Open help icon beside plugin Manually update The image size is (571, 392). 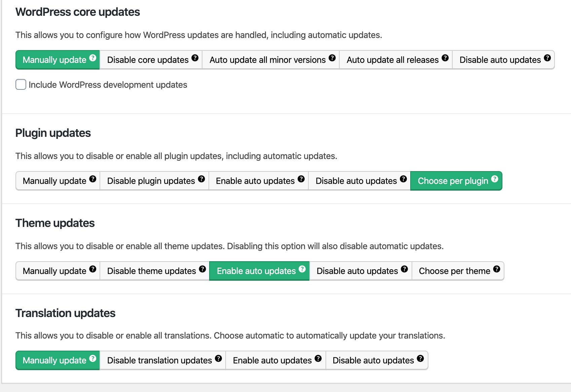[x=93, y=179]
